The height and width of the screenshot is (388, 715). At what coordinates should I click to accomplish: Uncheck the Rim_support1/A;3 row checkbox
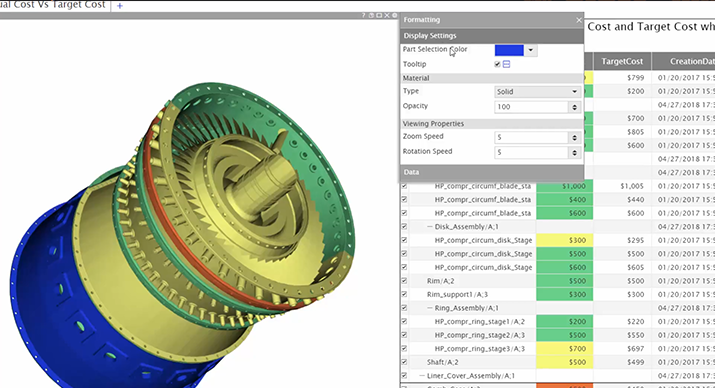point(404,295)
